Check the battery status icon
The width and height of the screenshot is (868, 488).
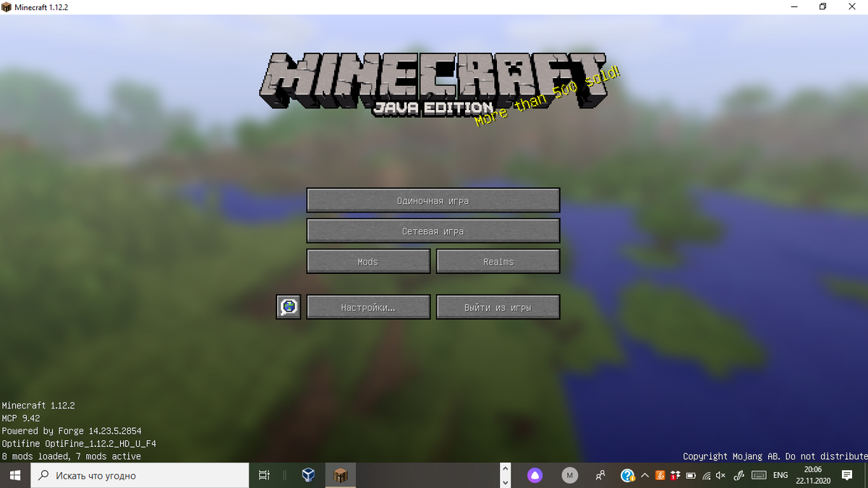point(691,476)
